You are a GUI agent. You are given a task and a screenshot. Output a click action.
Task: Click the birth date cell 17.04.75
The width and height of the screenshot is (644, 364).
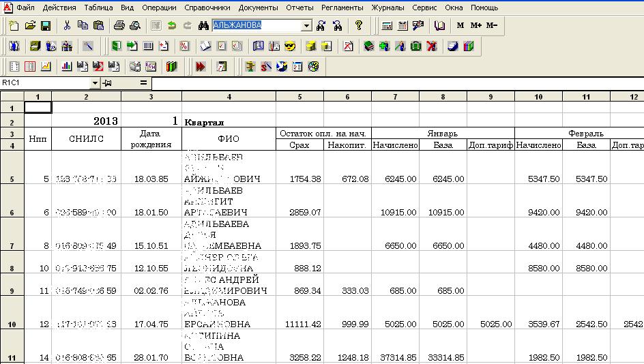pyautogui.click(x=151, y=313)
